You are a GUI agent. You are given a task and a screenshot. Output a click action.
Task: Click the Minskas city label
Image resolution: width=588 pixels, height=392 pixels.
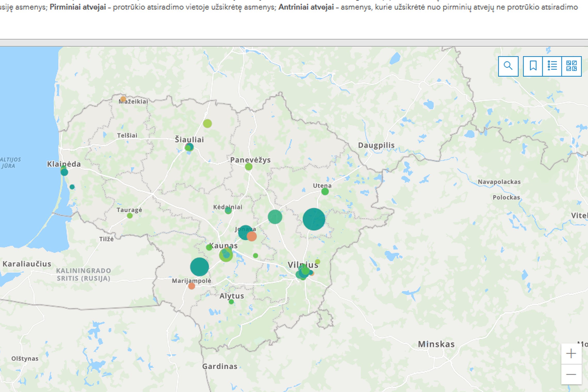pos(436,344)
